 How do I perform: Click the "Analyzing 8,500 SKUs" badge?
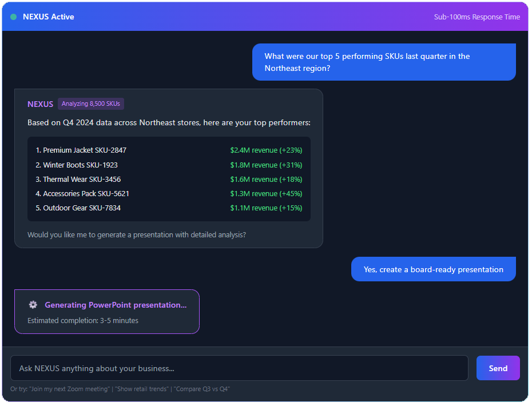[91, 104]
